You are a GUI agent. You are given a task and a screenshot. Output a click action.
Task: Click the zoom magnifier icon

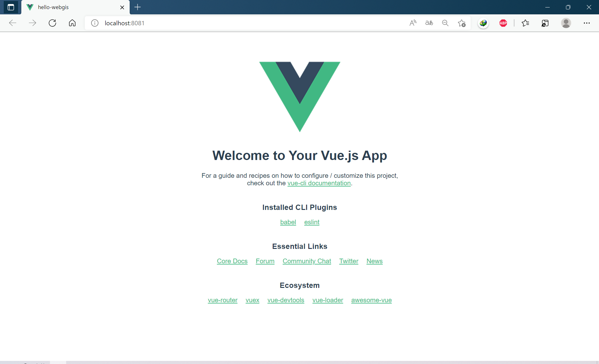445,23
